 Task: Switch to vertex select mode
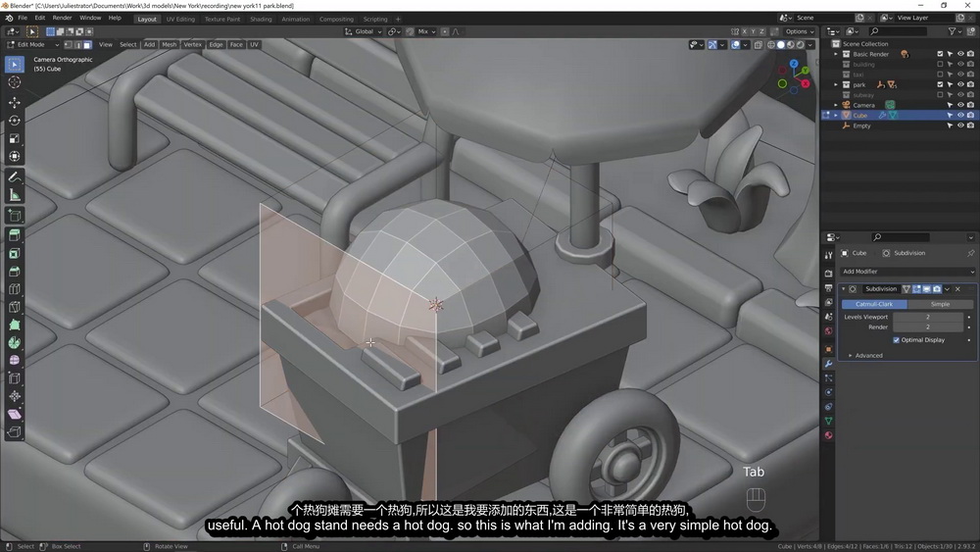69,45
